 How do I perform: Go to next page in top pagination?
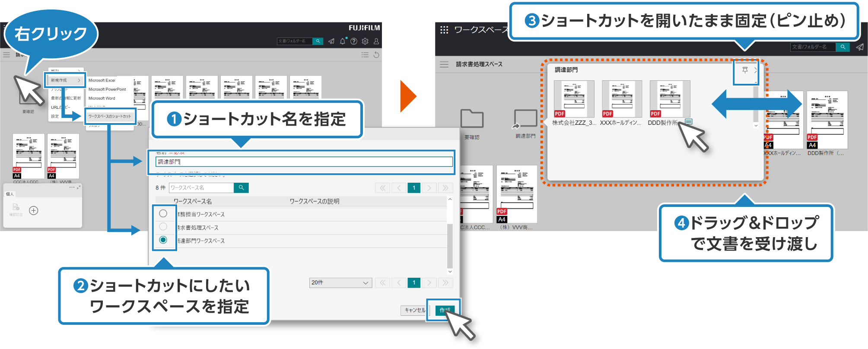point(429,187)
